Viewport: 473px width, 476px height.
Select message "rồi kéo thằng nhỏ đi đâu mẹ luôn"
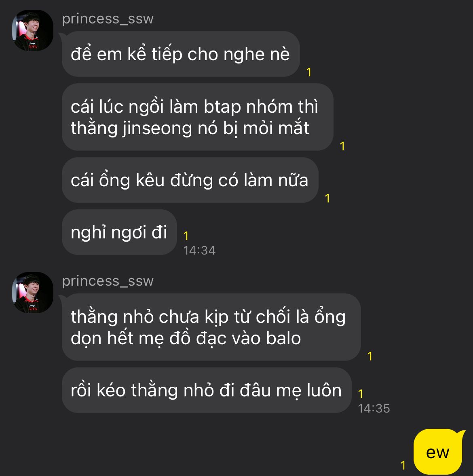207,390
